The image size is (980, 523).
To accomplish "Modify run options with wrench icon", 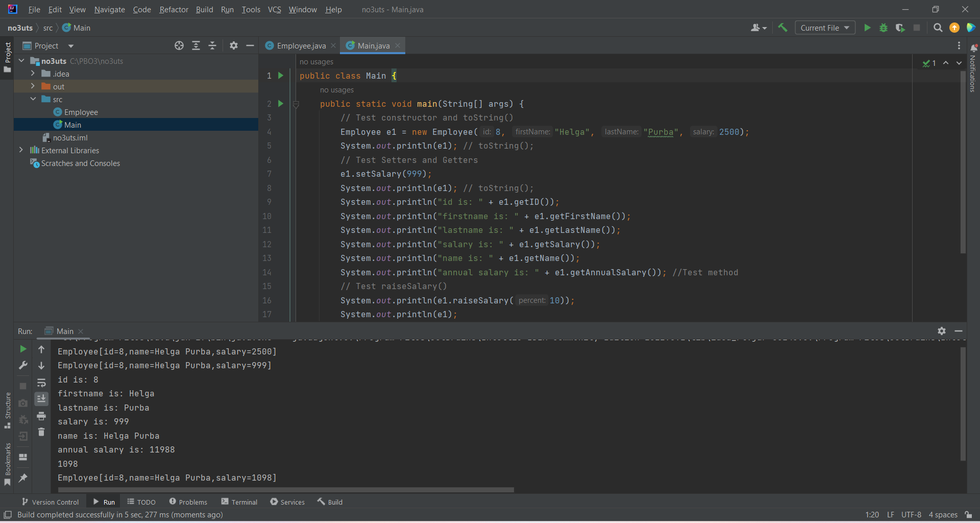I will (x=23, y=365).
